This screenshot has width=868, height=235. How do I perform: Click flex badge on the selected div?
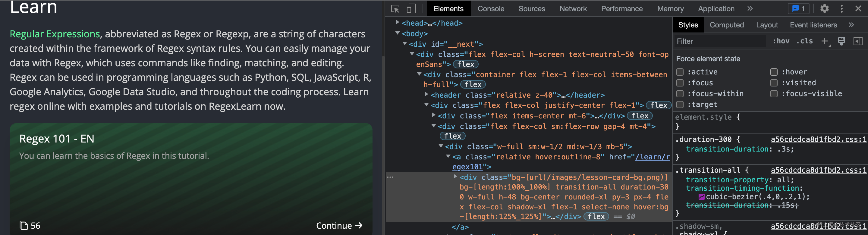click(x=596, y=217)
